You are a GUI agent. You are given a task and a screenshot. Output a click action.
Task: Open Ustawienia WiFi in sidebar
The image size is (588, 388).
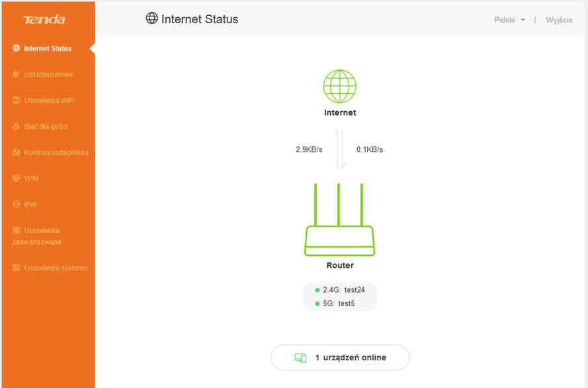tap(48, 100)
